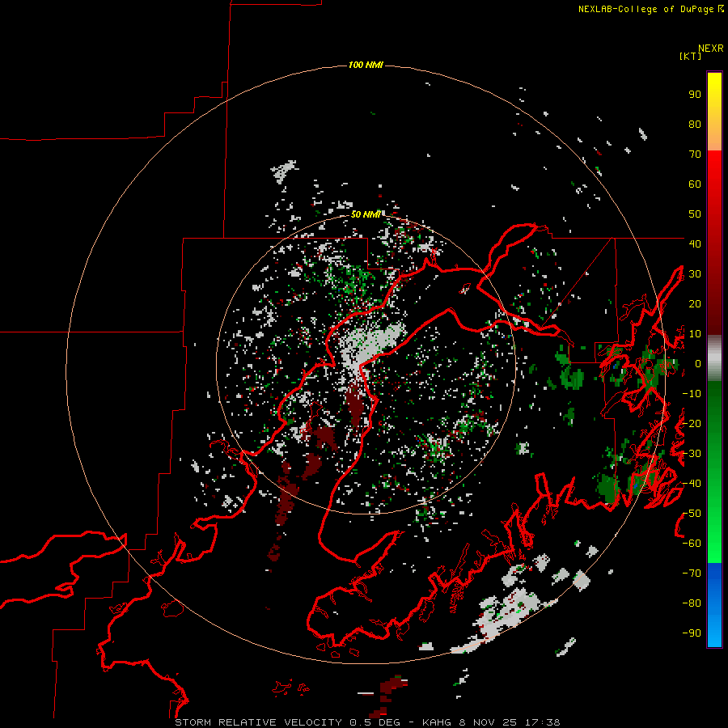Click the Storm Relative Velocity caption at the bottom
The width and height of the screenshot is (728, 728).
click(367, 722)
